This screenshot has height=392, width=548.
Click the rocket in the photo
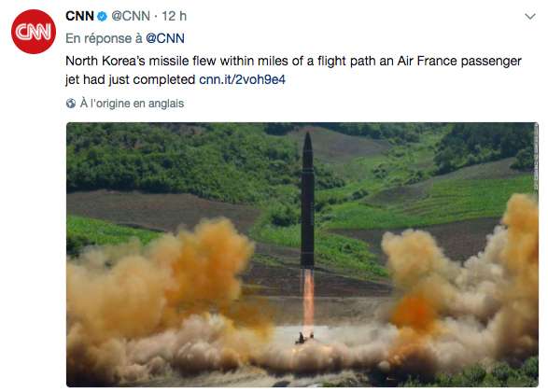(x=307, y=200)
